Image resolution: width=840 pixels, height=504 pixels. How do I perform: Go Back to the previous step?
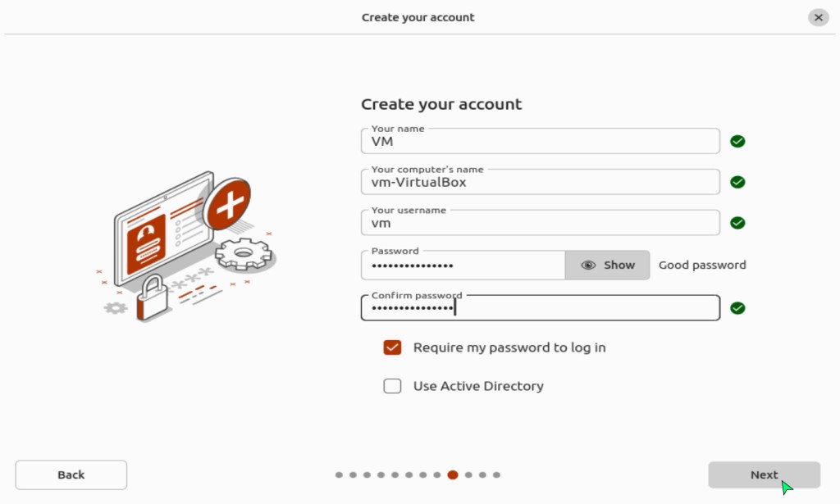[71, 474]
